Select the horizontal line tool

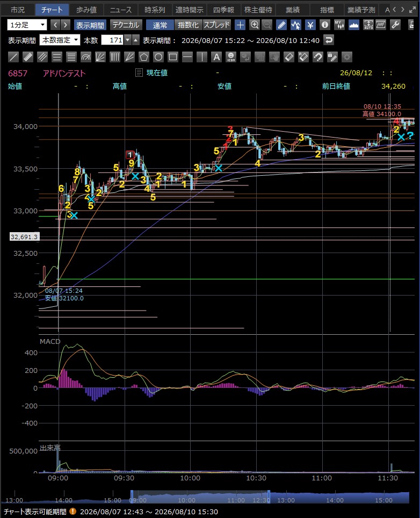tap(187, 57)
